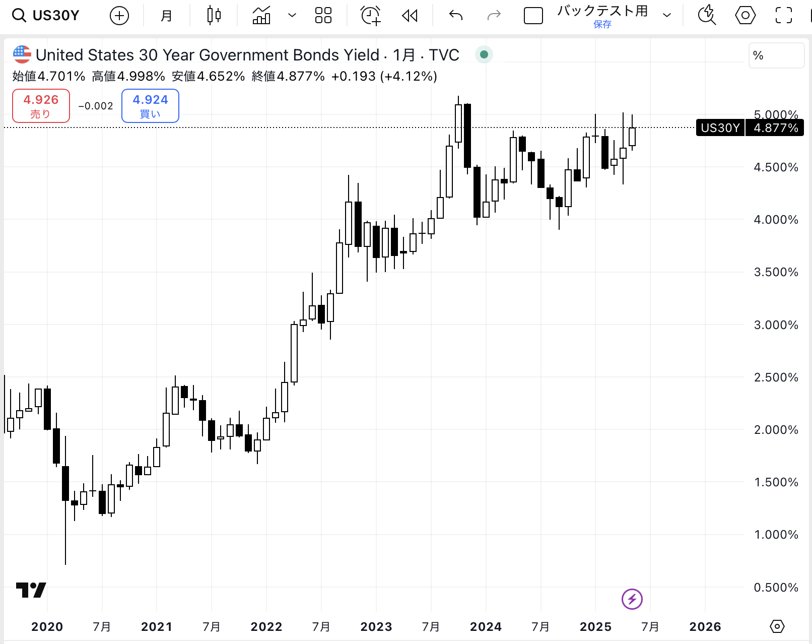
Task: Click the 2.500% price scale label
Action: 776,377
